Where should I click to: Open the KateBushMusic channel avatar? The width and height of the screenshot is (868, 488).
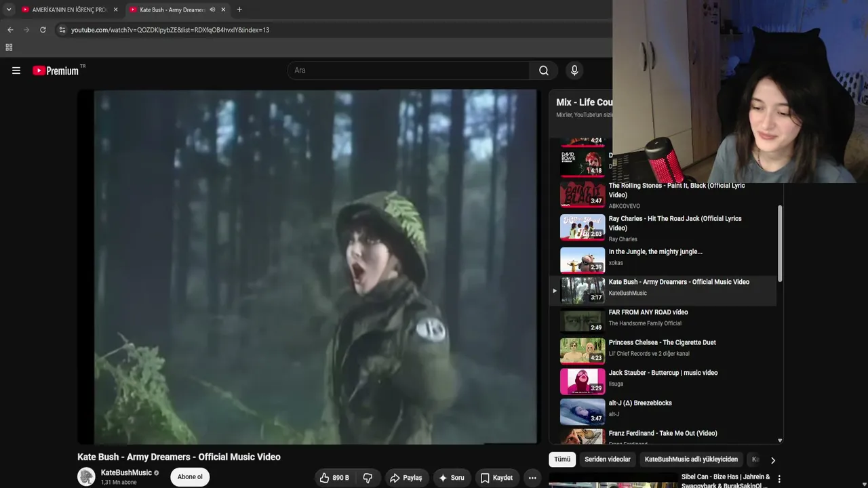tap(86, 476)
